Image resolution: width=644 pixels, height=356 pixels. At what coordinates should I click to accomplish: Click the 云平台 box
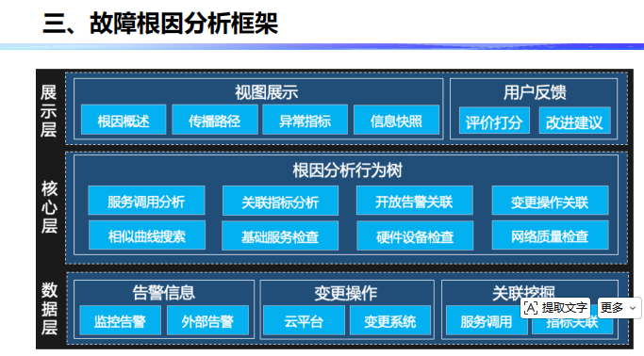coord(304,321)
